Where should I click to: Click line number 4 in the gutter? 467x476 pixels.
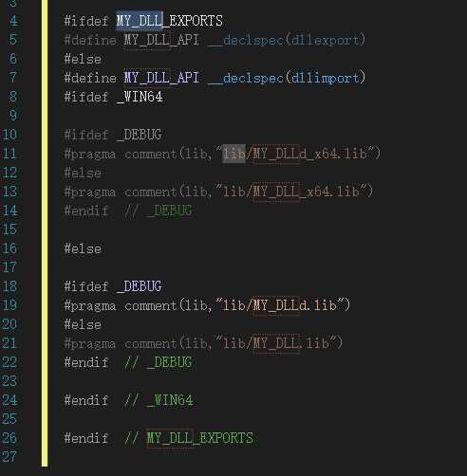13,21
